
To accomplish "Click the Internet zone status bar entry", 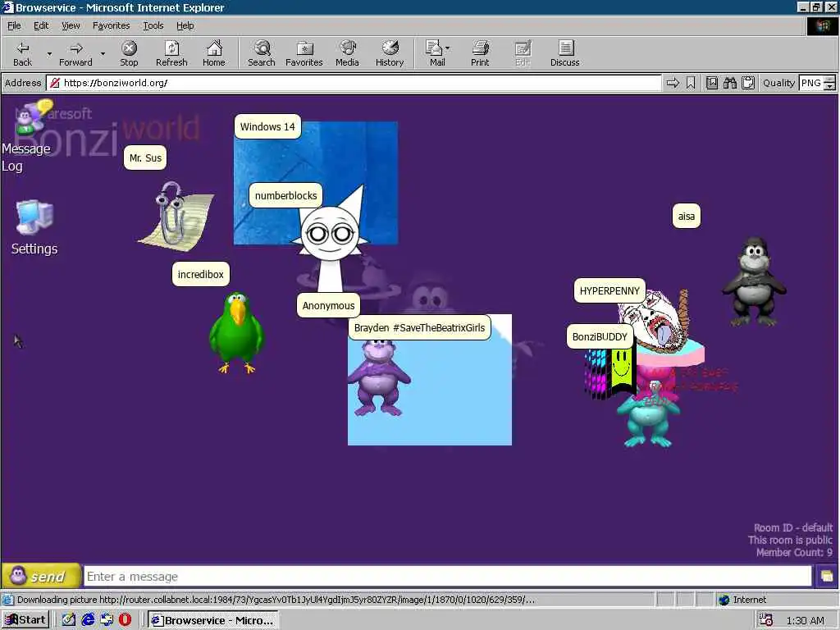I will point(742,600).
